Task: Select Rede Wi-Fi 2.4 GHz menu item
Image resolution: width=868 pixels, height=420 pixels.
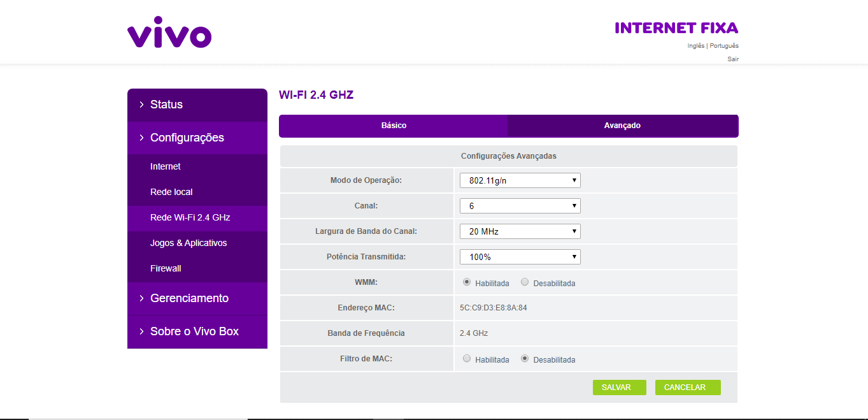Action: 197,218
